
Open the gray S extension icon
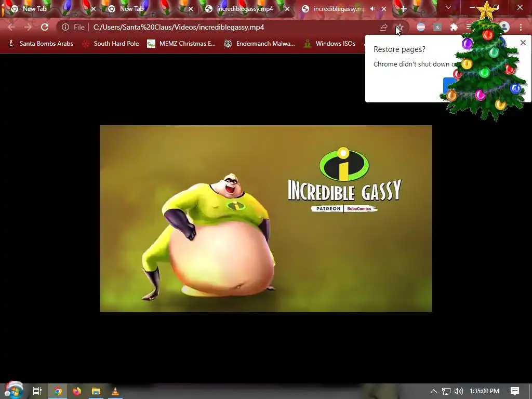tap(437, 27)
